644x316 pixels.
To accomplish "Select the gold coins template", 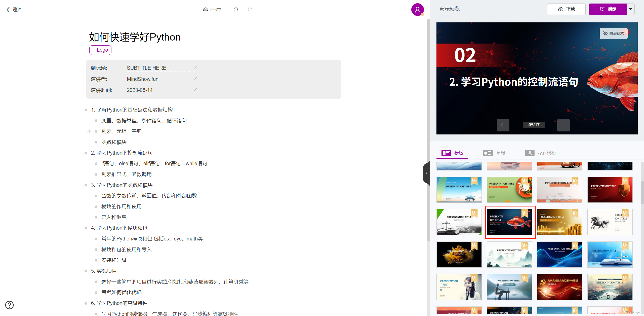I will [x=560, y=222].
